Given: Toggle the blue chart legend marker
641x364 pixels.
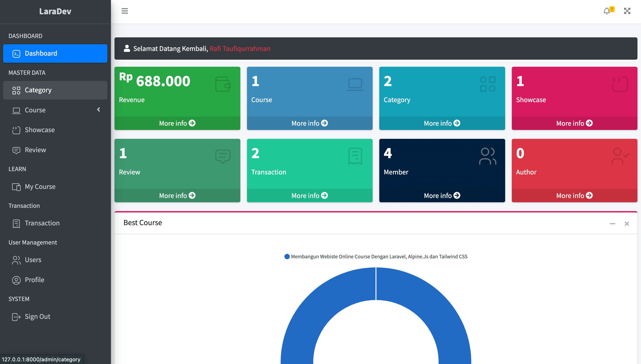Looking at the screenshot, I should click(x=287, y=257).
